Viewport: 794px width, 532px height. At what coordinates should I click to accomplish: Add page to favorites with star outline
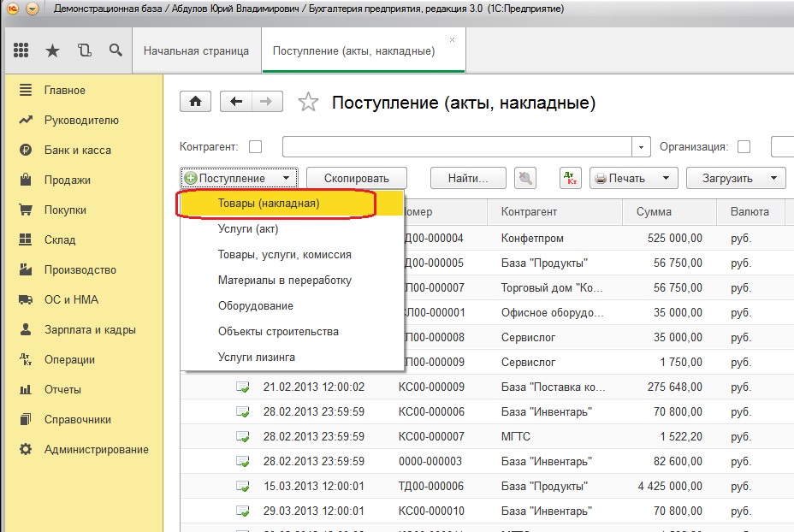point(308,103)
